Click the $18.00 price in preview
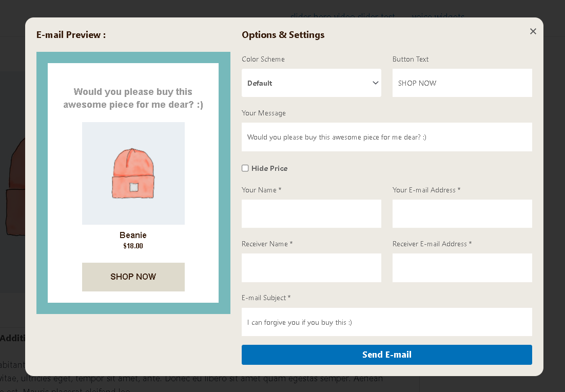Screen dimensions: 565x392 click(133, 246)
